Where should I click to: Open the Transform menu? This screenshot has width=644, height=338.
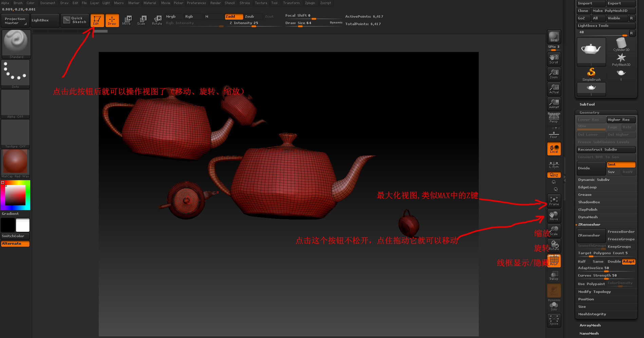[x=291, y=3]
